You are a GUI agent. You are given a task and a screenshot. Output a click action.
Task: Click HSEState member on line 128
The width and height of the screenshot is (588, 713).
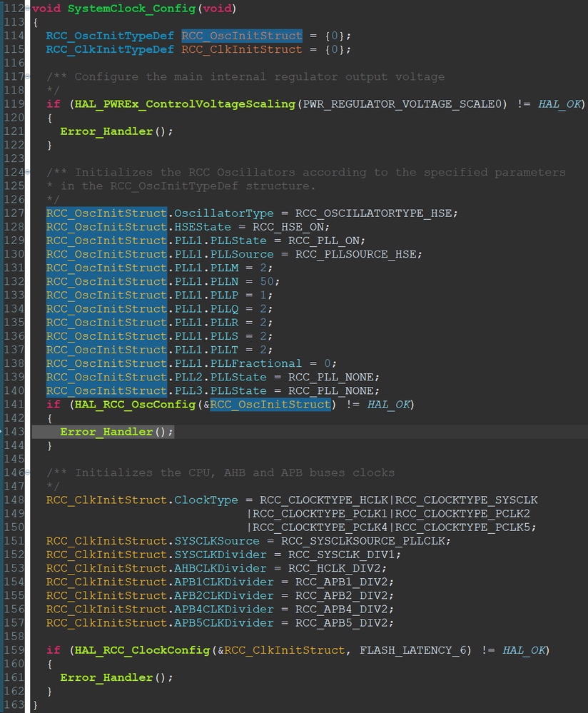click(x=203, y=227)
